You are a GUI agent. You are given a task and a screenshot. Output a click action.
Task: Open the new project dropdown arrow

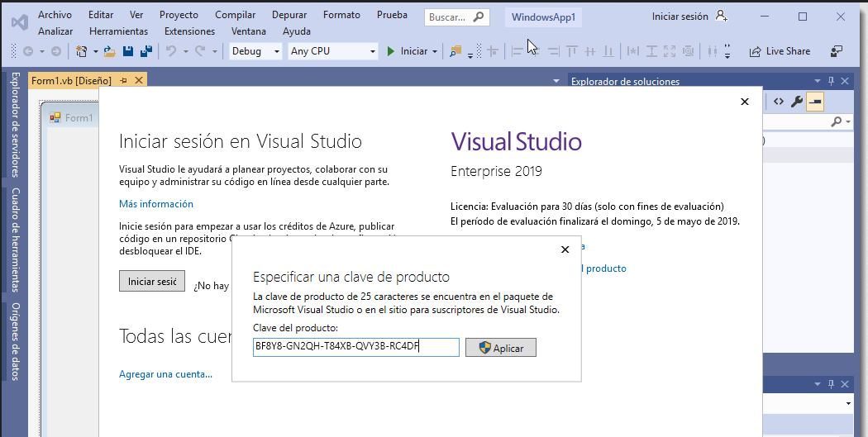click(x=95, y=51)
